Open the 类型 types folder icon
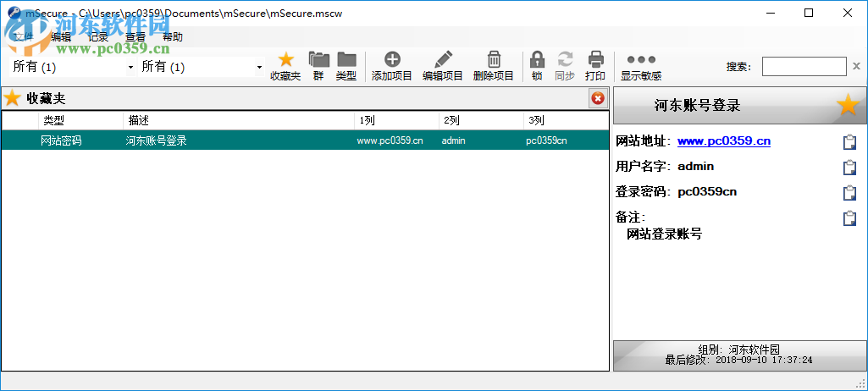The height and width of the screenshot is (391, 868). 347,59
